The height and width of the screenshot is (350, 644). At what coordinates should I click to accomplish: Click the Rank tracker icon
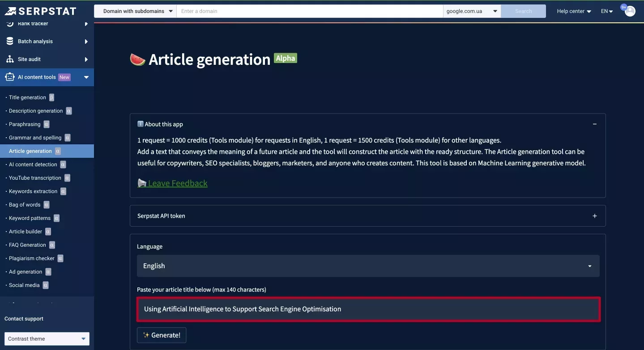point(10,23)
